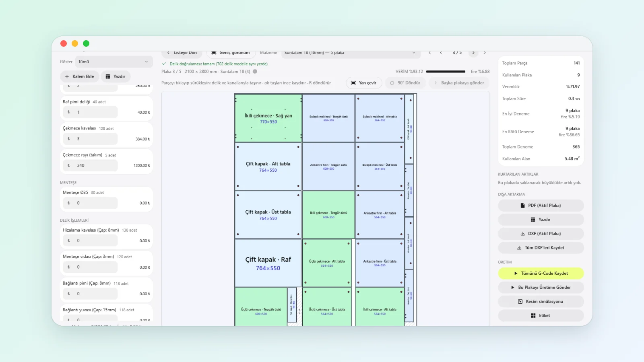
Task: Select the Çift kapak · Raf part
Action: 268,263
